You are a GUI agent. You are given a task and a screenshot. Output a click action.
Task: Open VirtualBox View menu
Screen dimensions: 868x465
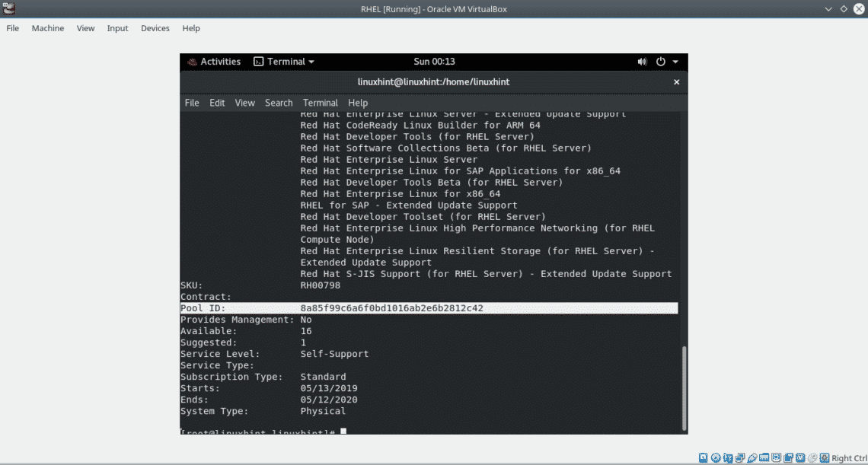point(86,28)
